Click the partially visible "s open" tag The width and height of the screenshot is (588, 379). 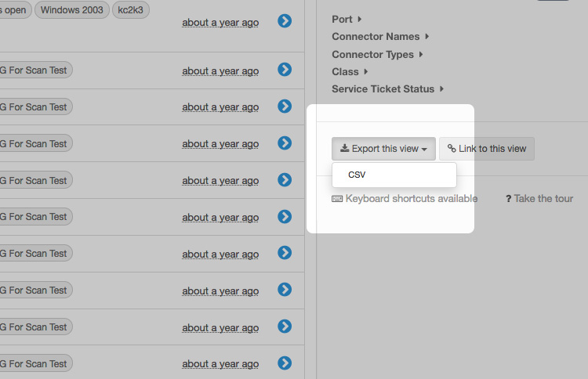14,10
